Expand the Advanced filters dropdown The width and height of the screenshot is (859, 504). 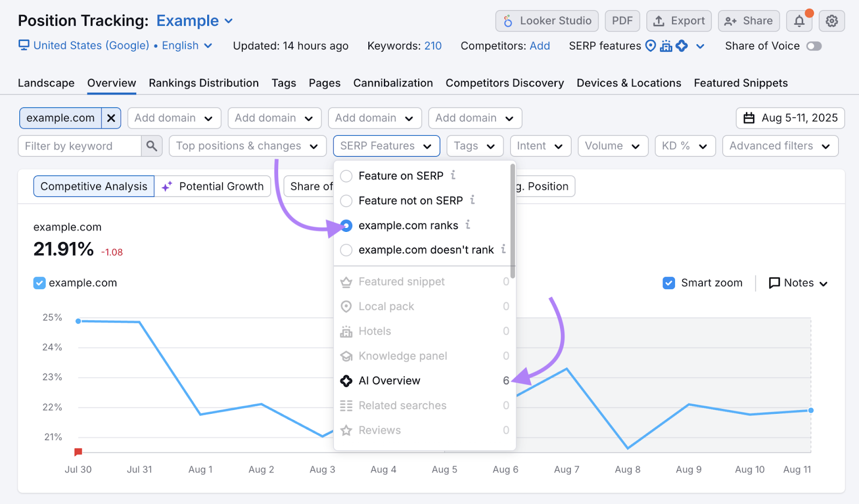tap(780, 146)
